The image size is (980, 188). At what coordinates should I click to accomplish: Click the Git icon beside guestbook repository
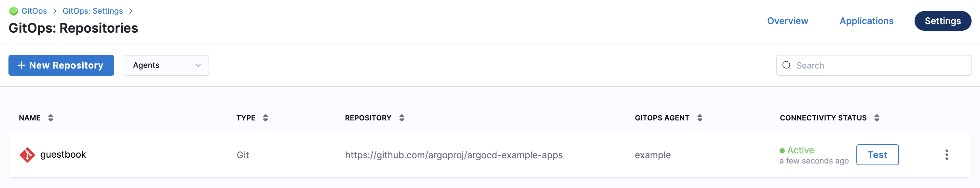coord(27,155)
